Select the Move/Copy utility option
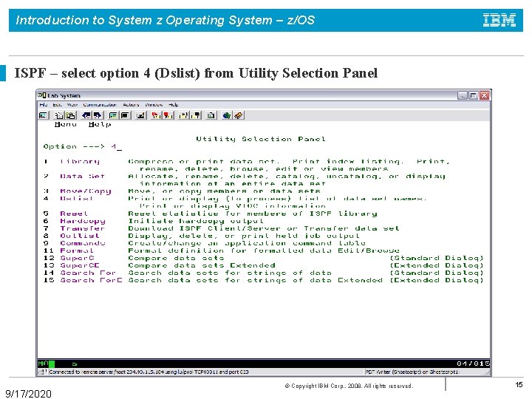The height and width of the screenshot is (399, 532). point(86,191)
